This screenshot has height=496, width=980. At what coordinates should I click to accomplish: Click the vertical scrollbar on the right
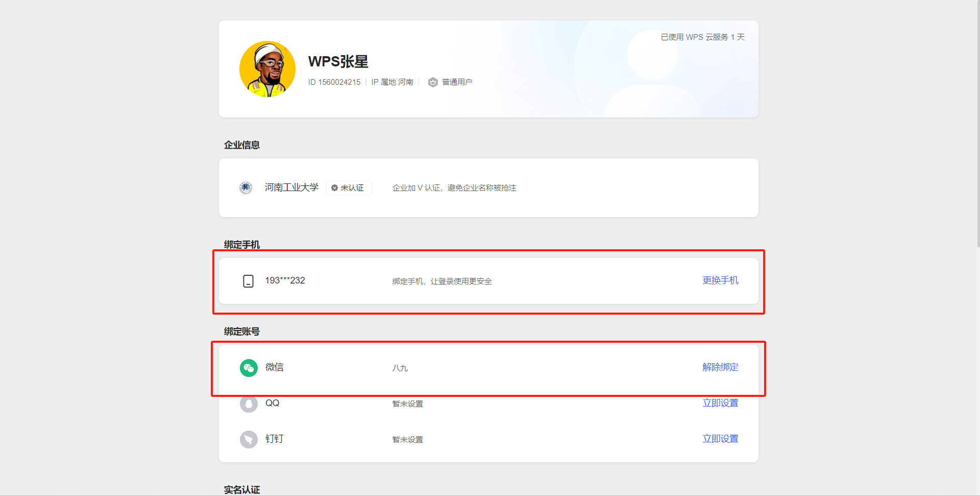pyautogui.click(x=977, y=123)
